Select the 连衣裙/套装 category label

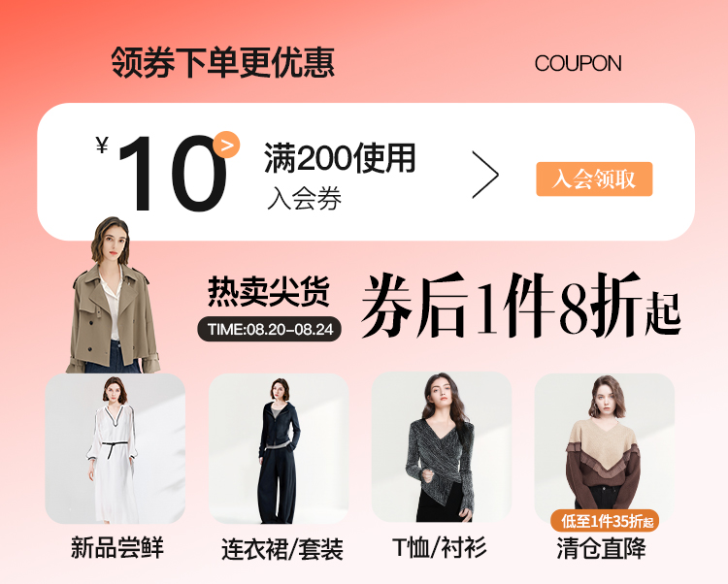click(282, 549)
